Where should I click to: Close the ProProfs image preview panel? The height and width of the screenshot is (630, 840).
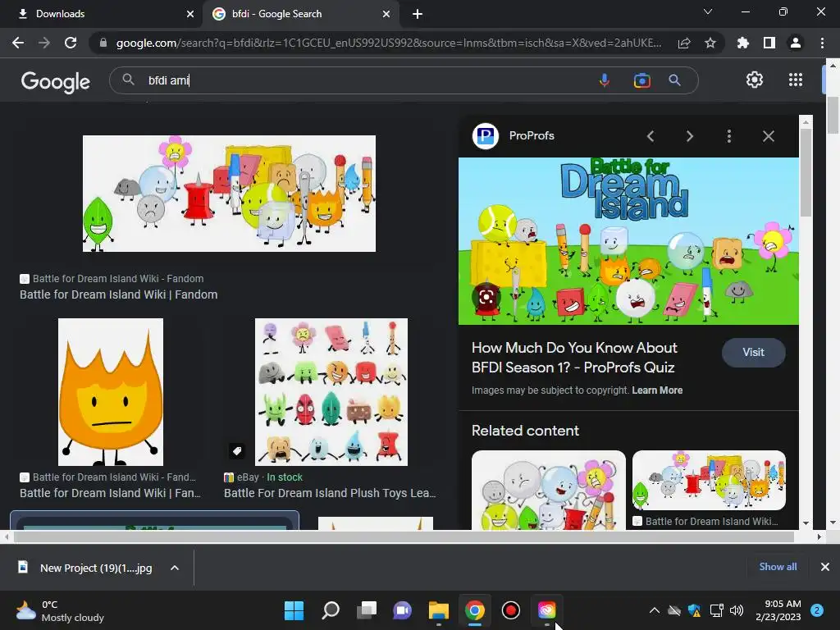pyautogui.click(x=768, y=136)
